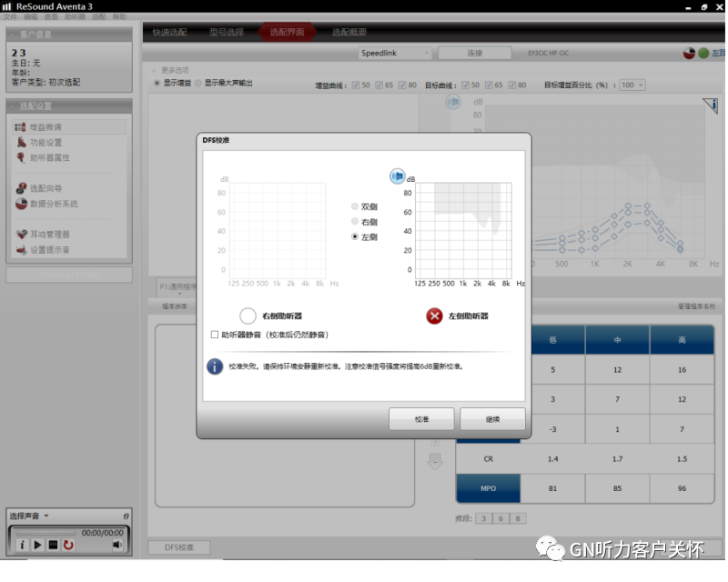Click the red X left hearing aid icon
The image size is (728, 582).
coord(434,316)
